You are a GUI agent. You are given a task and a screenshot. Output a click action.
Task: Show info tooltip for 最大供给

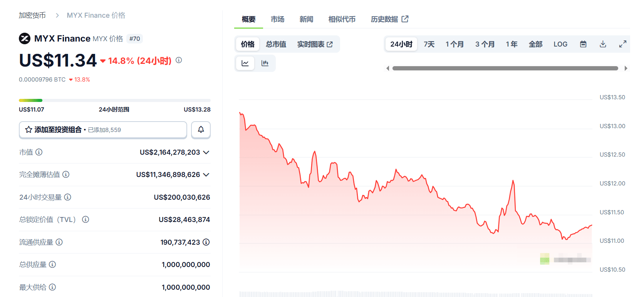point(52,287)
